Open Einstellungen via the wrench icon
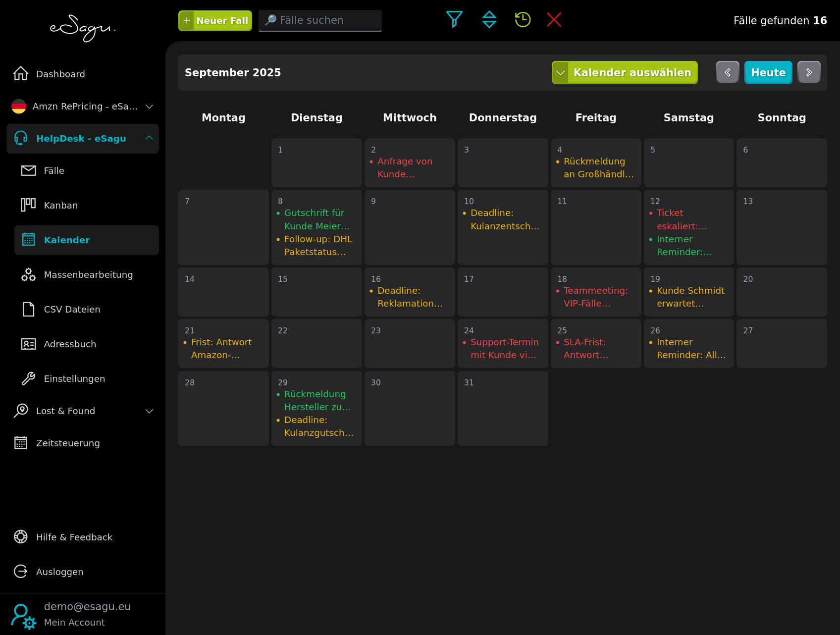This screenshot has height=635, width=840. pos(74,378)
